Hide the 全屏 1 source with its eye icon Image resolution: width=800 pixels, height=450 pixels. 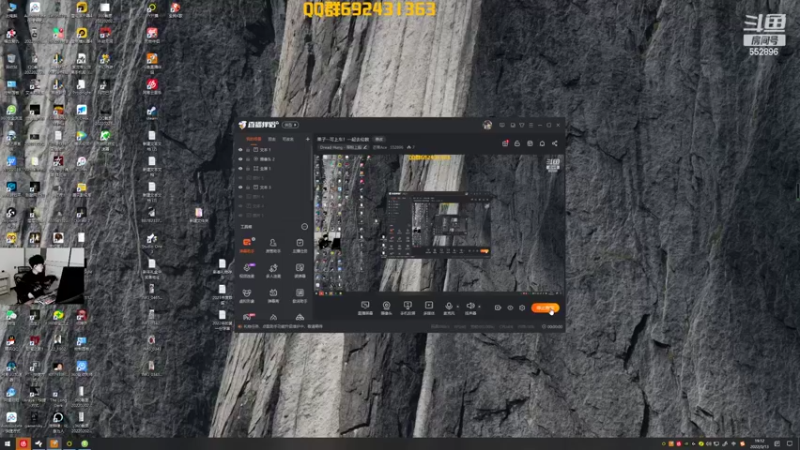(x=240, y=168)
